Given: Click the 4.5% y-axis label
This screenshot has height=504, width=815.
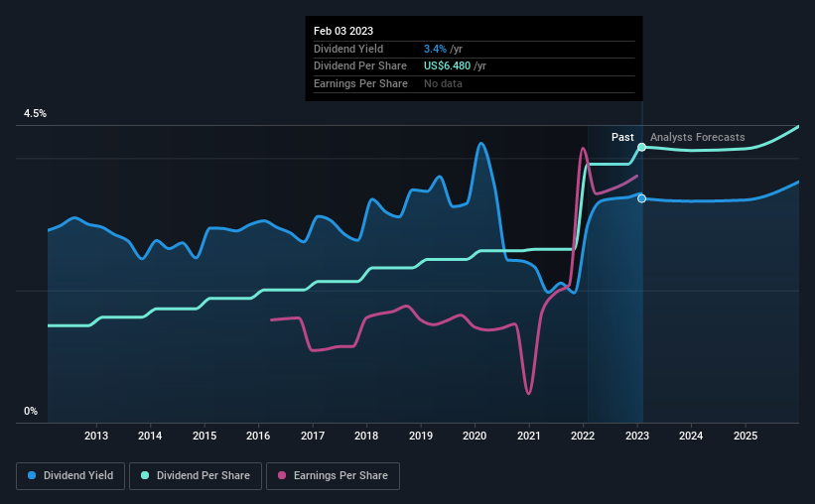Looking at the screenshot, I should (35, 113).
